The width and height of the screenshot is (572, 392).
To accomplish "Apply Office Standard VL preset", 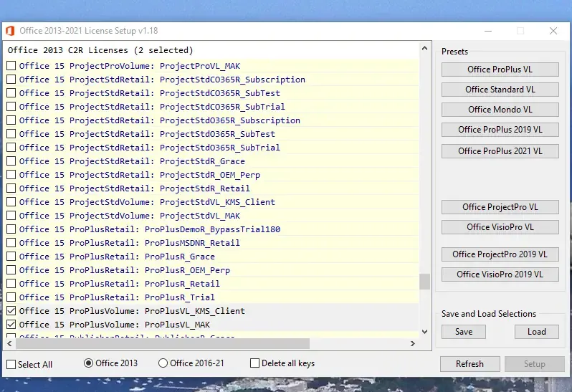I will point(500,90).
